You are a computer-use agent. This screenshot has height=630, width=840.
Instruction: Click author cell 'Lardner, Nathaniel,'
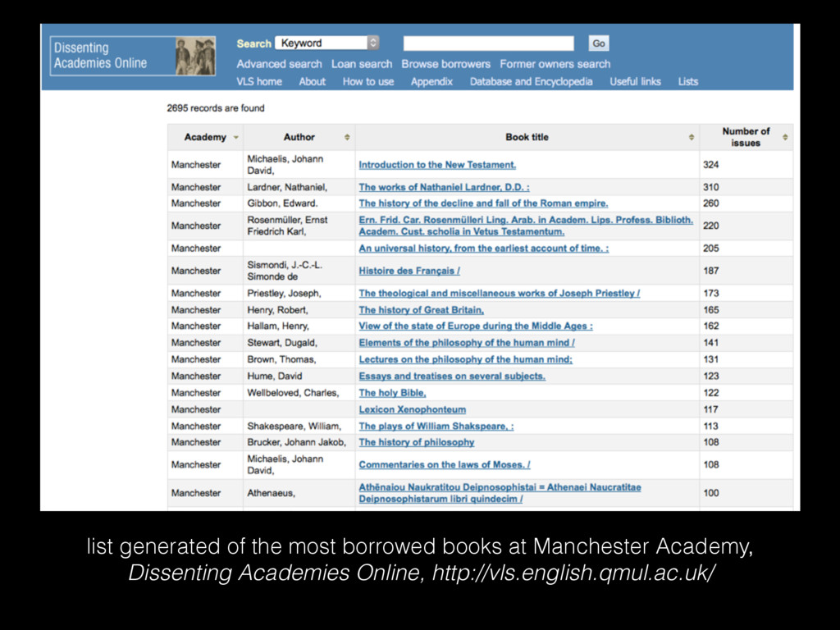pos(287,187)
